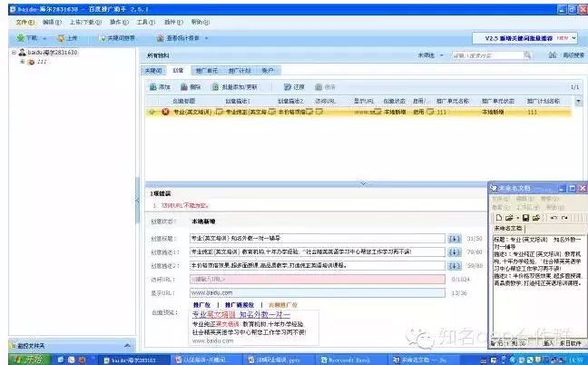Open the 编辑 menu

click(x=52, y=22)
